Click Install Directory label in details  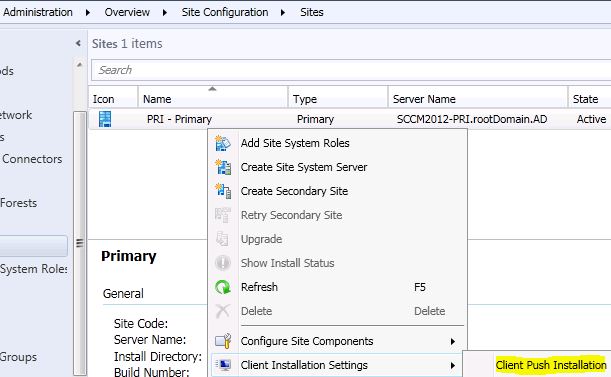(x=158, y=356)
